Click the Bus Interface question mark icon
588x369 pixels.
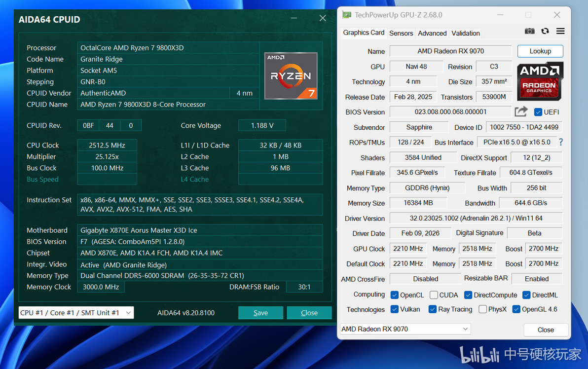pyautogui.click(x=561, y=142)
